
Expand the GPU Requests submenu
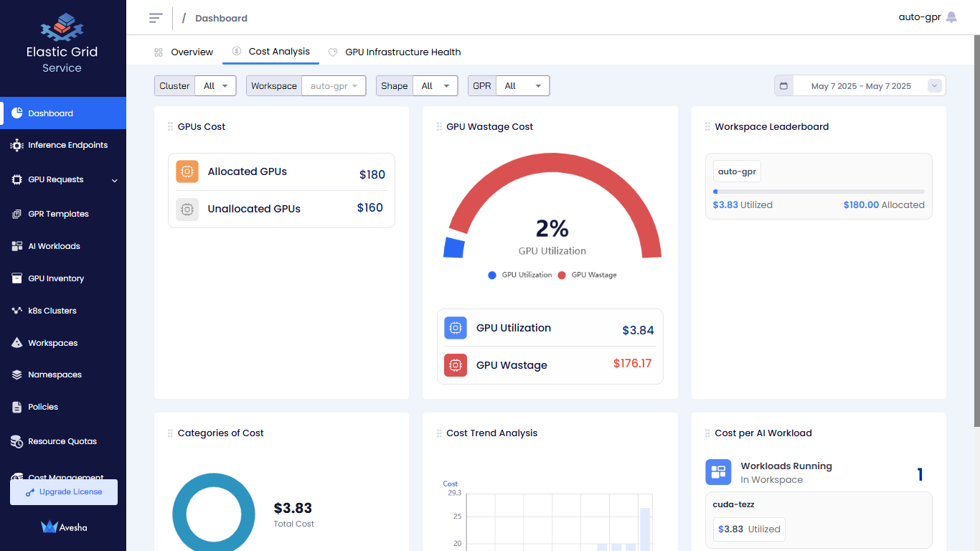click(x=114, y=180)
